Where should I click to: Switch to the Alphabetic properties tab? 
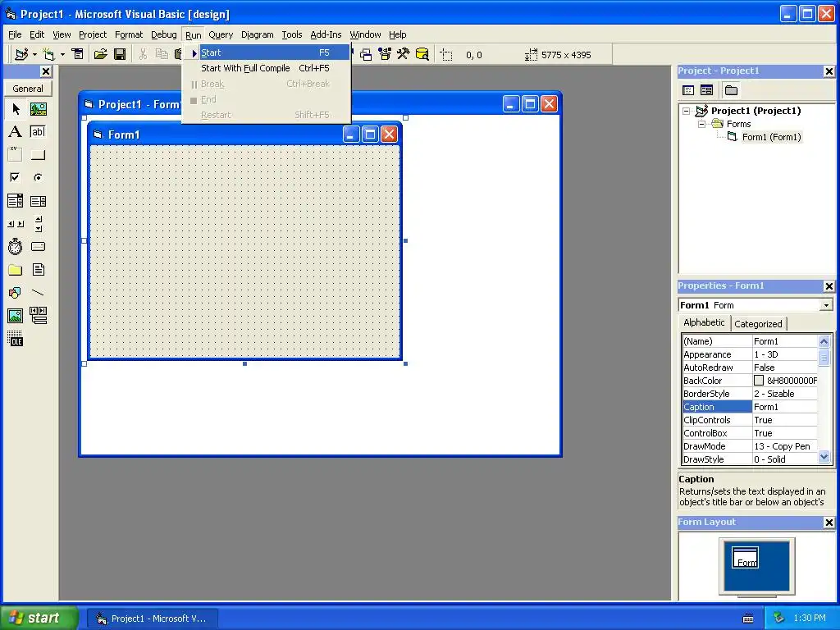click(x=704, y=322)
